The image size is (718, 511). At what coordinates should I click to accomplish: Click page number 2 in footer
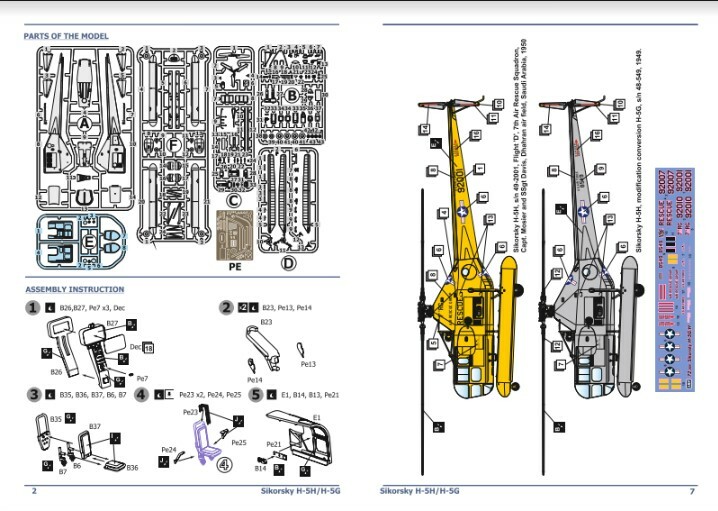point(34,491)
